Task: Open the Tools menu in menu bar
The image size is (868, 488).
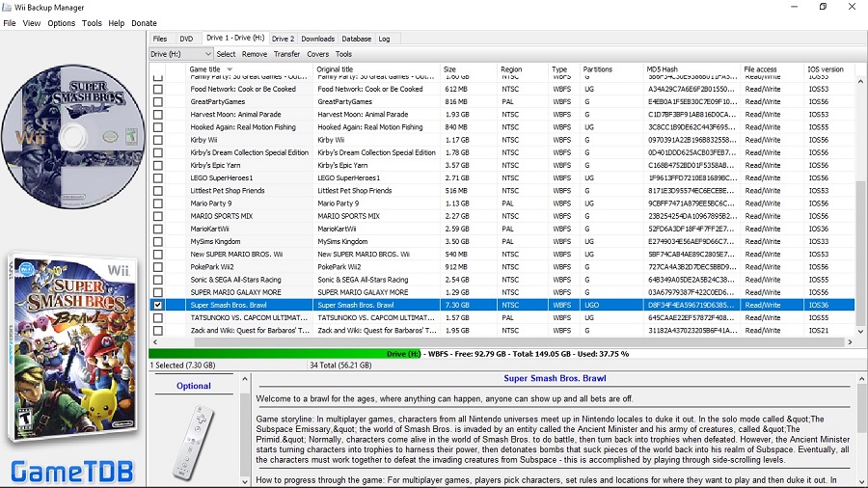Action: pos(92,23)
